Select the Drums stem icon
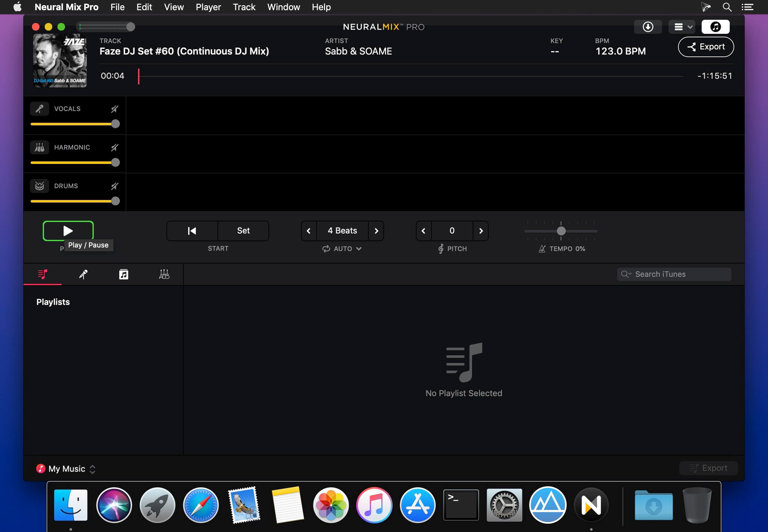 39,186
